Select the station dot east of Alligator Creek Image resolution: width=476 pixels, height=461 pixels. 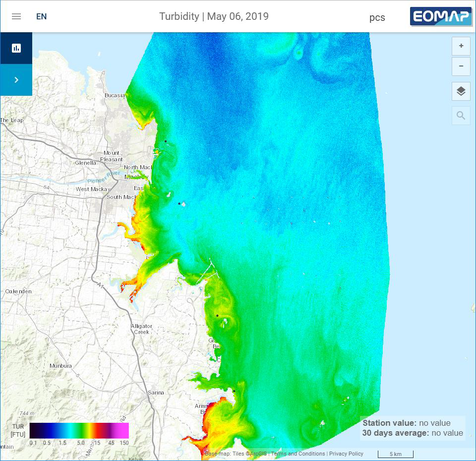[217, 316]
